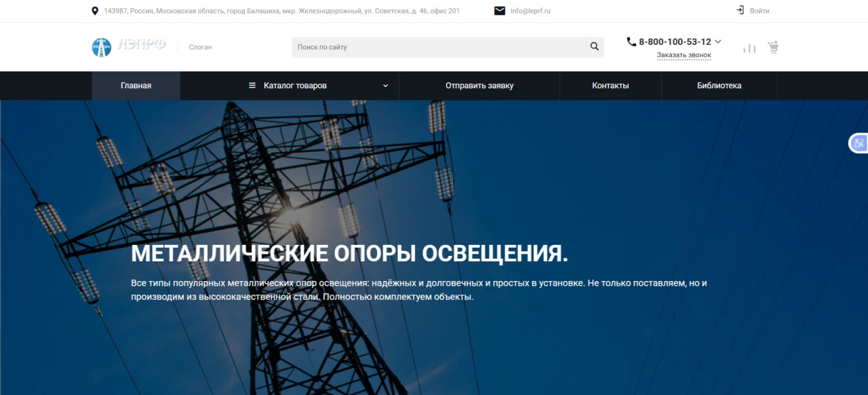Click the info@leprf.ru email link
This screenshot has height=395, width=868.
(530, 11)
